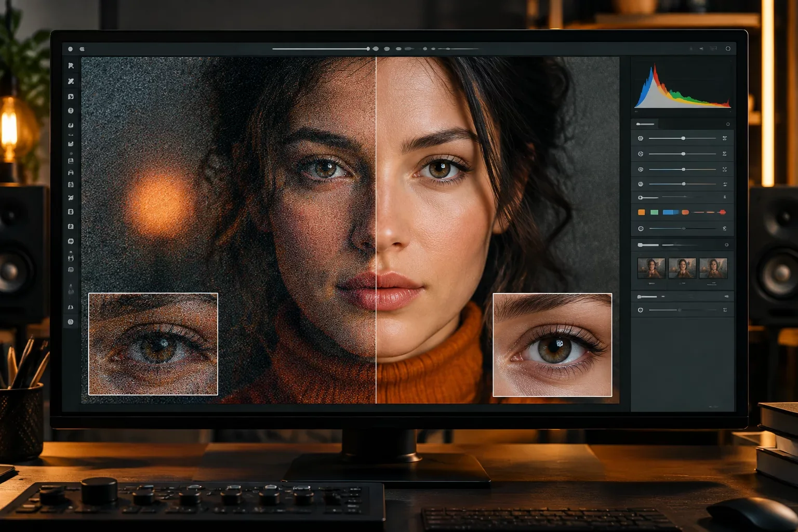Click the circle icon at the top-right of the window bar

pyautogui.click(x=728, y=48)
